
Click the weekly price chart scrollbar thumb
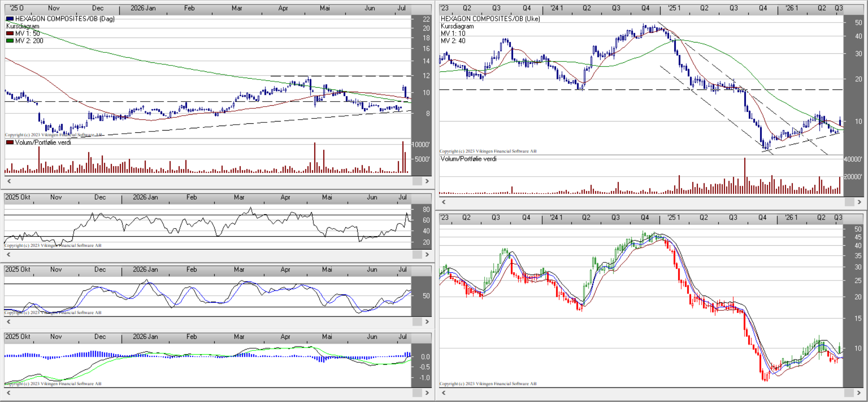coord(849,202)
